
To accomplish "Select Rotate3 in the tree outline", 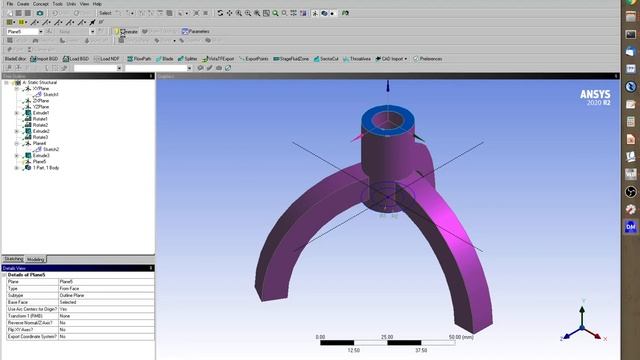I will (x=40, y=138).
